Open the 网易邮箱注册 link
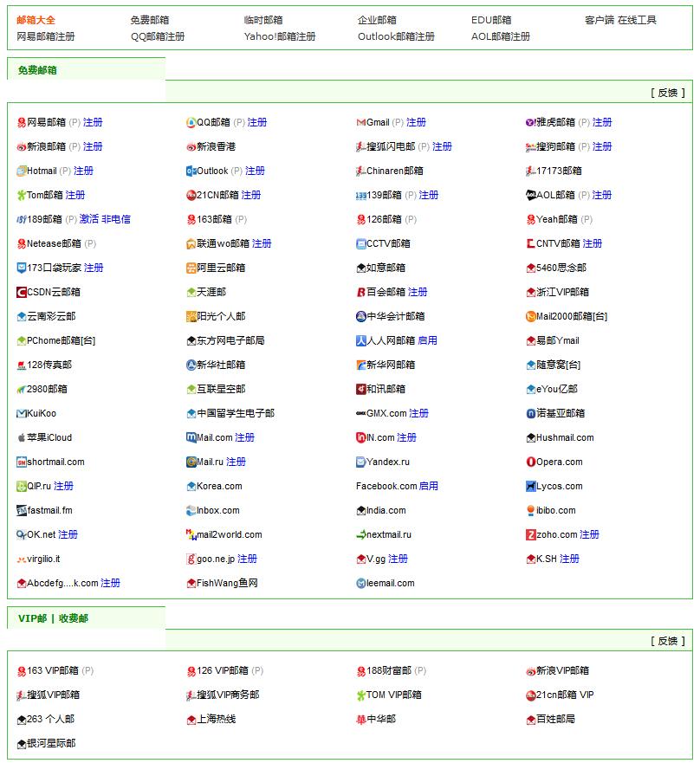700x763 pixels. (x=46, y=36)
